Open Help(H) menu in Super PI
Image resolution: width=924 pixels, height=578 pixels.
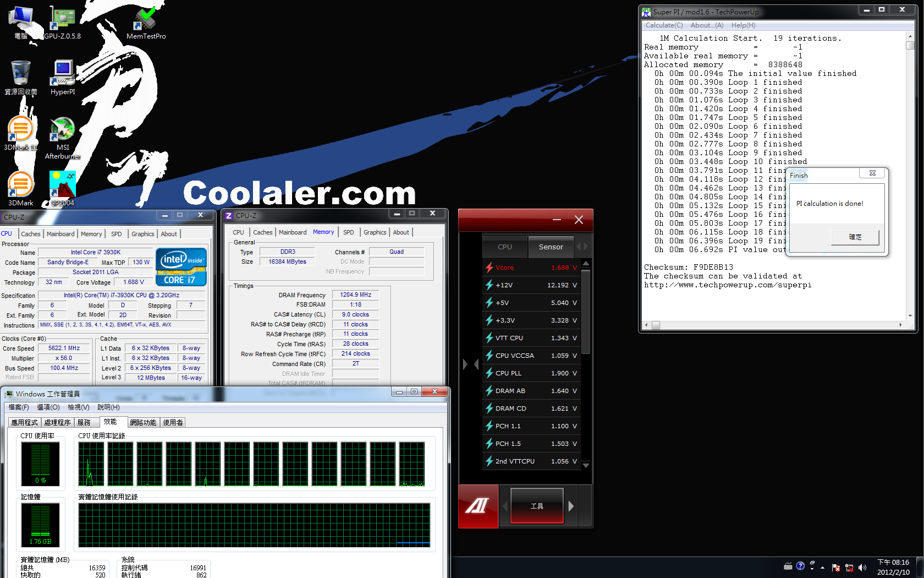tap(743, 25)
